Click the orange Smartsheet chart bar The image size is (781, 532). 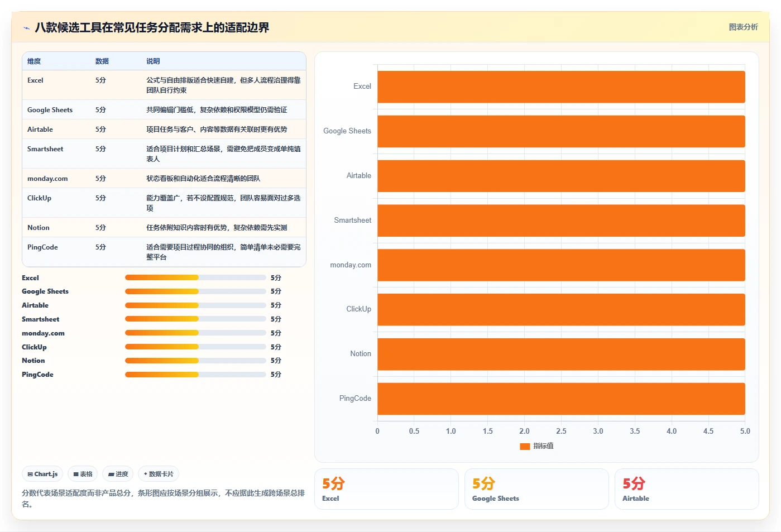pos(561,221)
